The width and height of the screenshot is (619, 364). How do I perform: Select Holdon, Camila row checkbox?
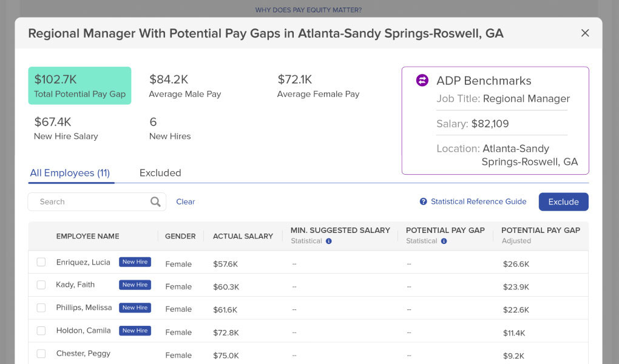[x=41, y=331]
